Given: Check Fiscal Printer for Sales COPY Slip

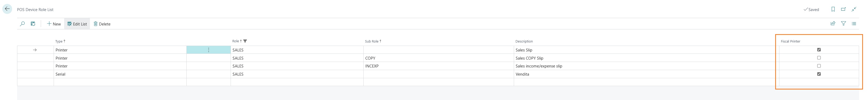Looking at the screenshot, I should tap(819, 58).
